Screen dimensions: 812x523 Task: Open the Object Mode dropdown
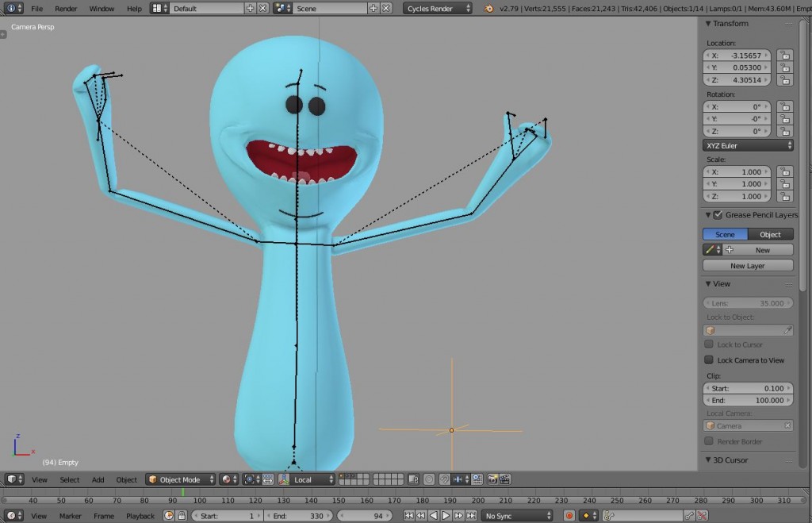pyautogui.click(x=181, y=479)
